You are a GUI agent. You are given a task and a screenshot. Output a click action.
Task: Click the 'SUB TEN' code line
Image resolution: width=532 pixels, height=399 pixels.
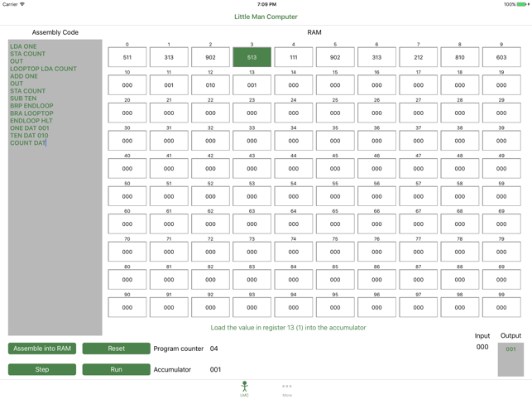23,99
